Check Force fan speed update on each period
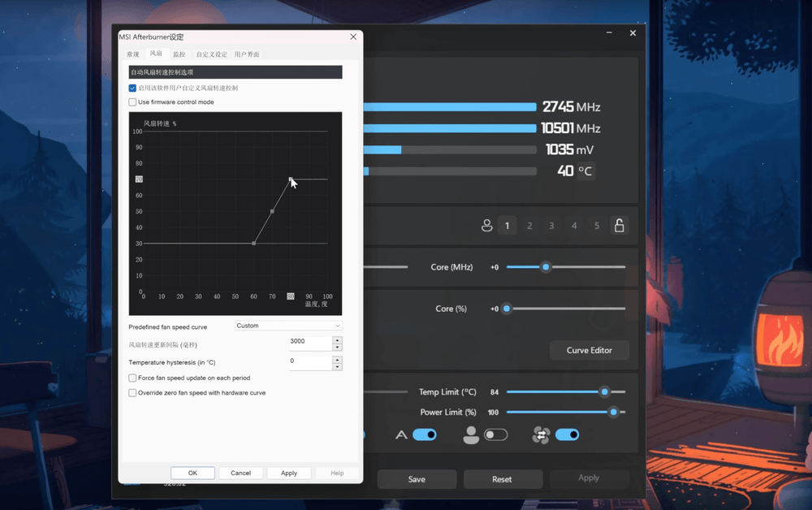This screenshot has height=510, width=812. click(132, 378)
